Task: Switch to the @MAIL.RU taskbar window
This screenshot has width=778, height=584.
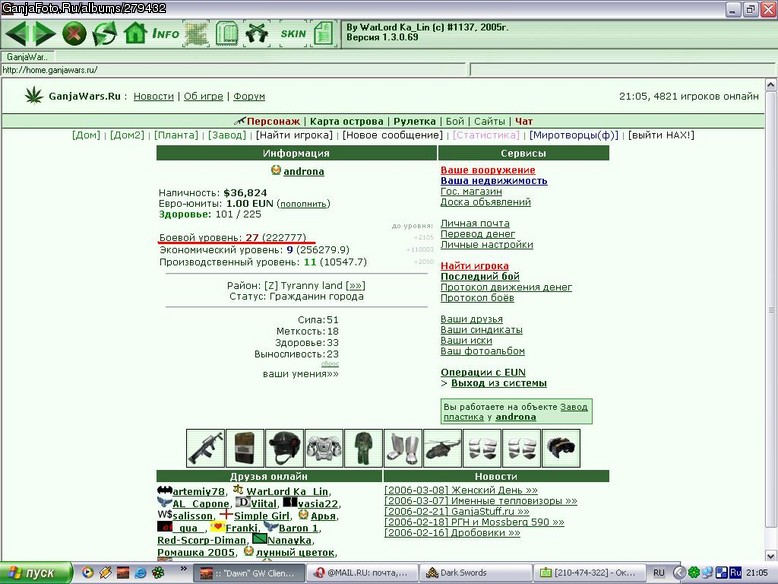Action: coord(361,573)
